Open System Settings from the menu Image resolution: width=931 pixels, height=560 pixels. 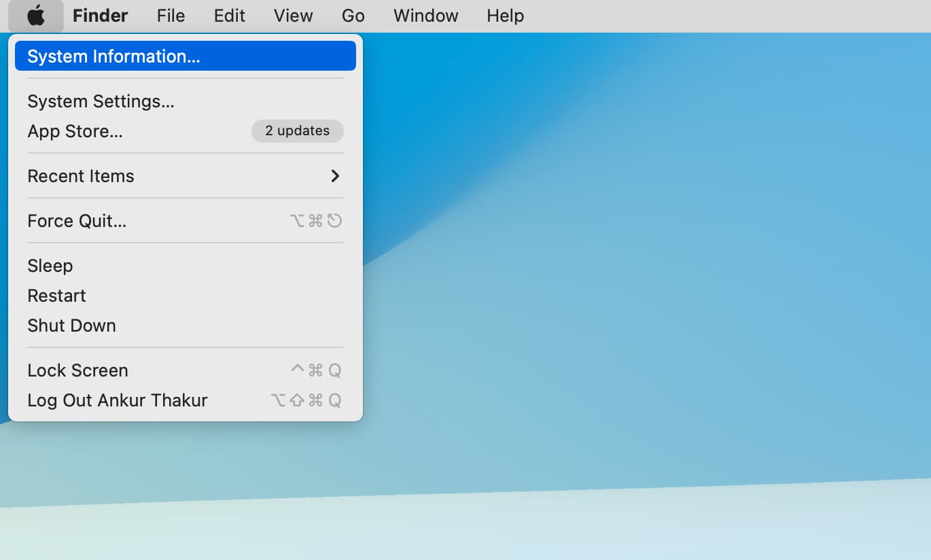101,101
